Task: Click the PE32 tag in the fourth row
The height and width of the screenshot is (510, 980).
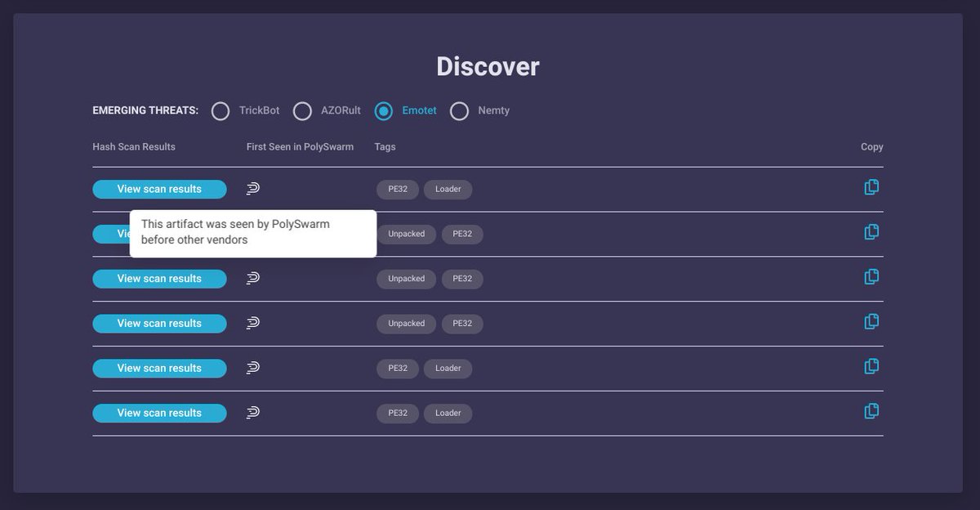Action: coord(462,324)
